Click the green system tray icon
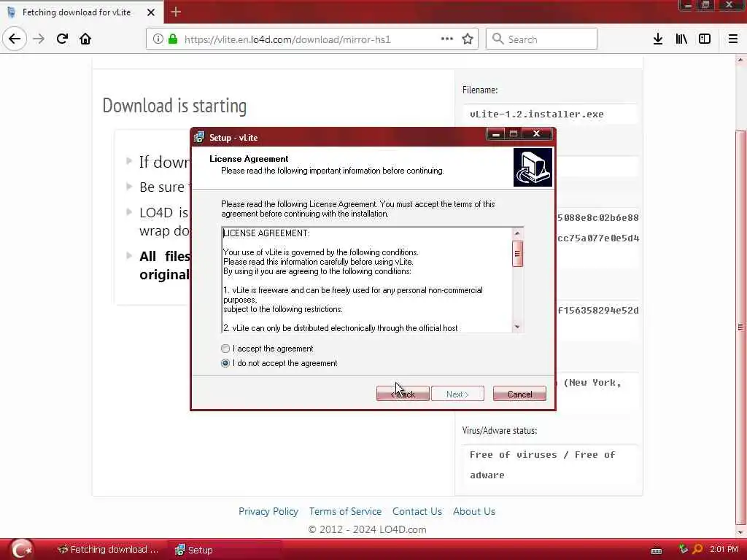 683,549
